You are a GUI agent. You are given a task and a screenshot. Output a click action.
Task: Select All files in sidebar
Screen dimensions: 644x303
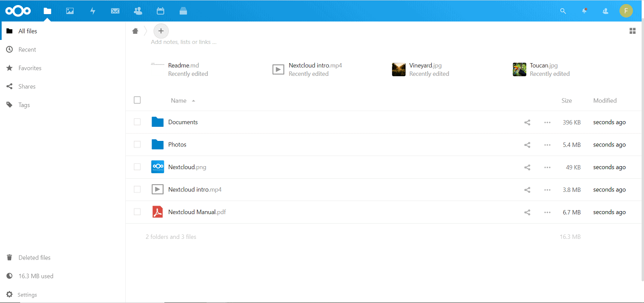(63, 31)
